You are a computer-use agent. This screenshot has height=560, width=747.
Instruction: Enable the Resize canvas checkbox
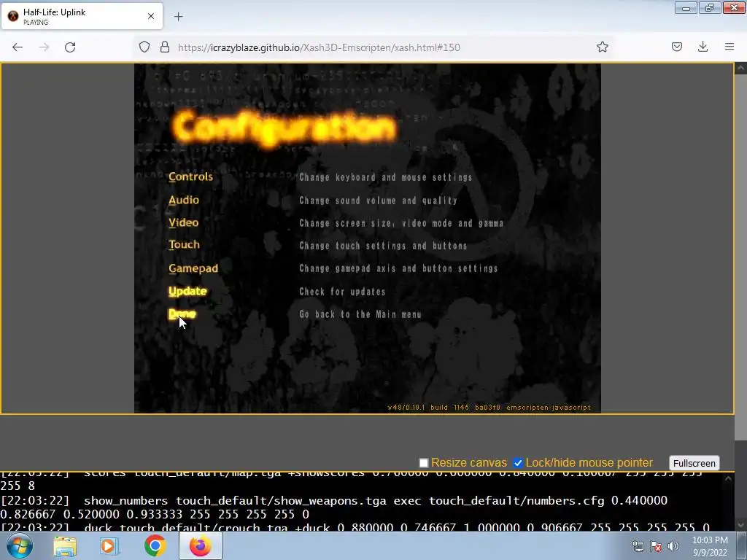click(424, 463)
